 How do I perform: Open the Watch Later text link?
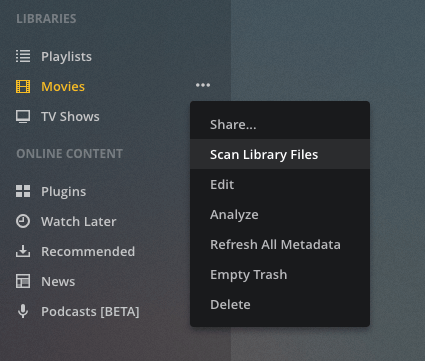pos(79,221)
